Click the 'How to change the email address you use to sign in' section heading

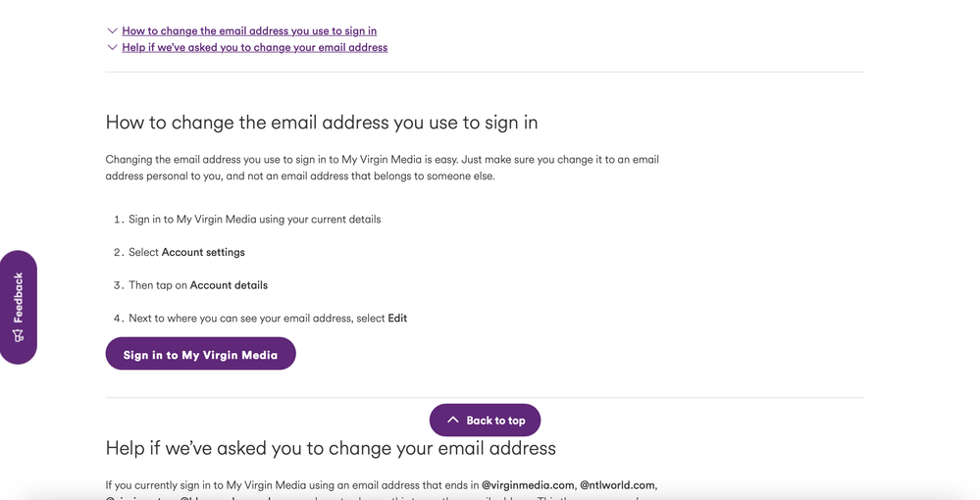pos(322,122)
